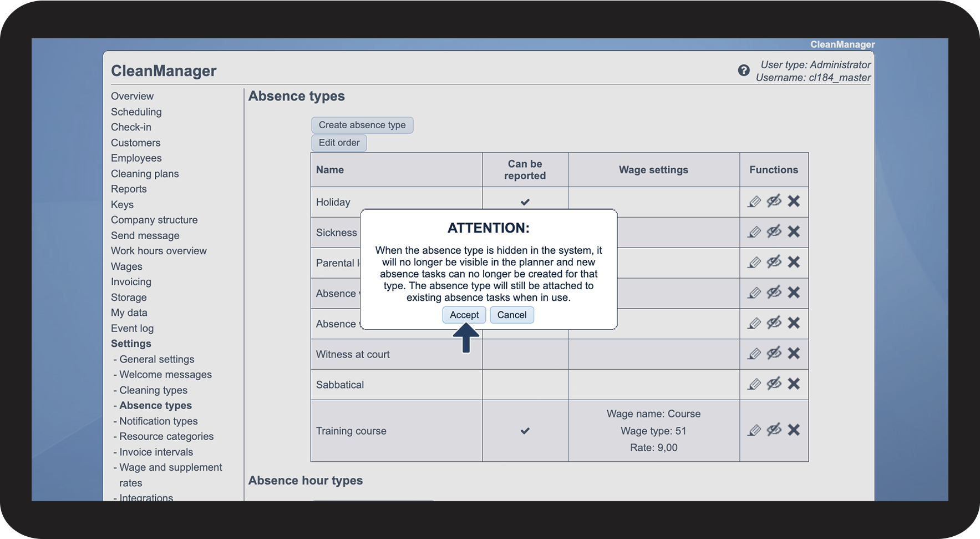Screen dimensions: 980x539
Task: Delete the Training course absence type
Action: (x=794, y=430)
